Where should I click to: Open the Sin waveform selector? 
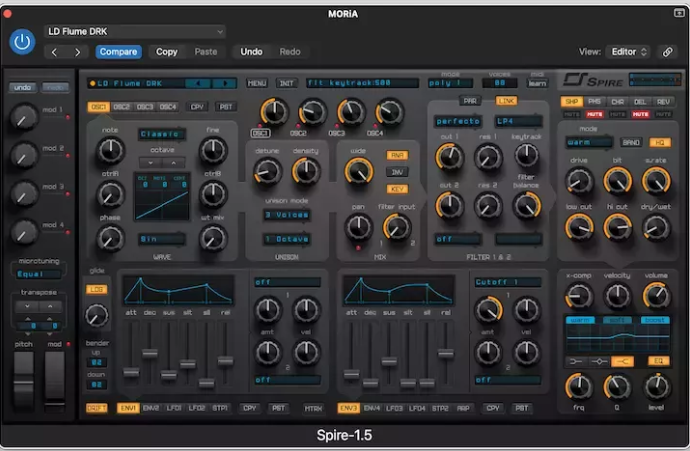point(161,239)
